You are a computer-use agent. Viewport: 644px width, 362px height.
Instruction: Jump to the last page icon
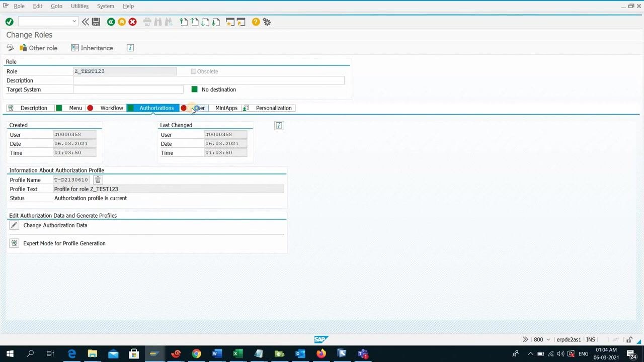click(x=216, y=22)
